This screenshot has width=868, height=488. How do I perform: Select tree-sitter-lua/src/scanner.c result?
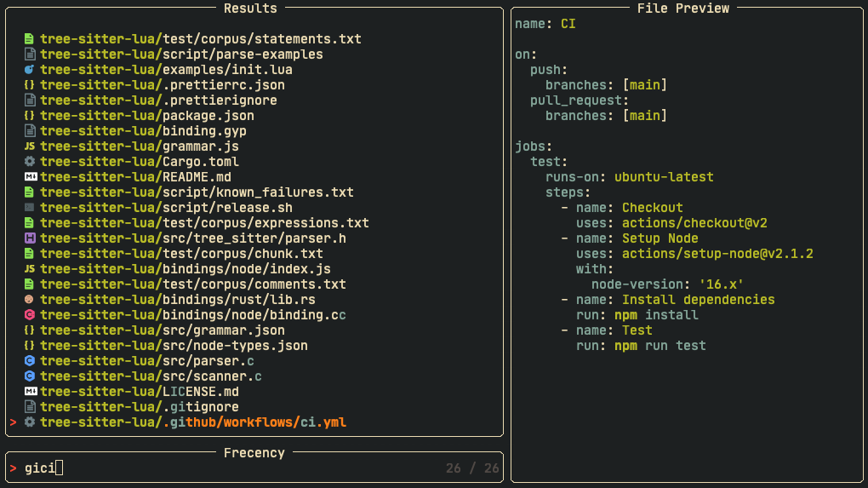(x=151, y=376)
